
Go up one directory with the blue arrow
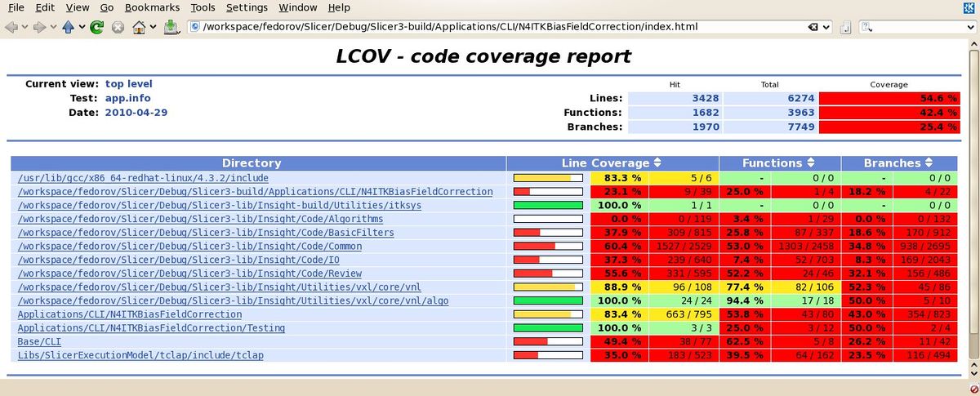click(x=69, y=27)
